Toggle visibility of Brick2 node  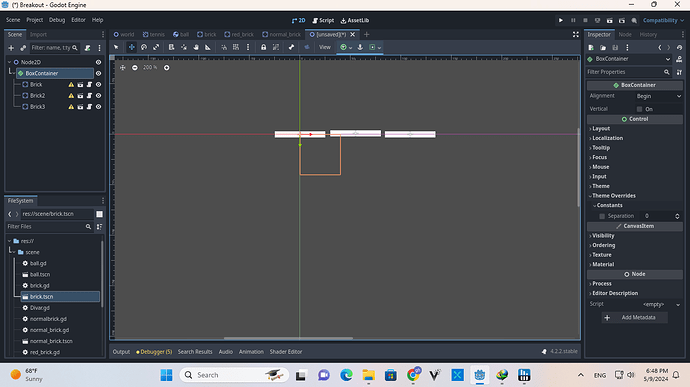pos(99,96)
